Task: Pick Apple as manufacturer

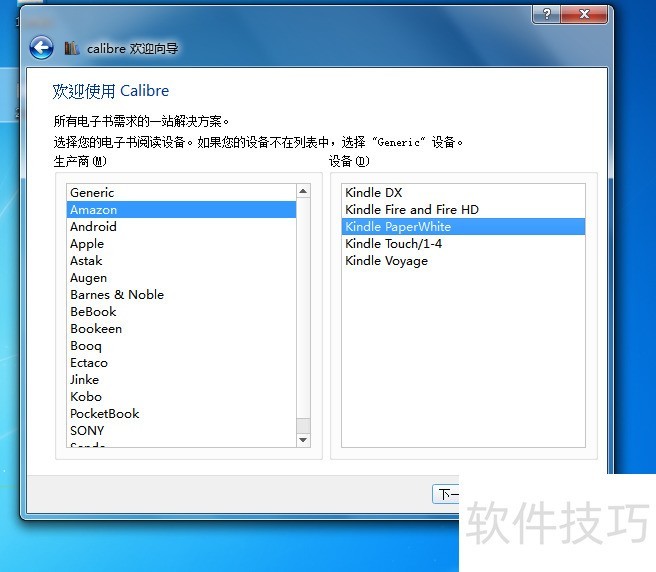Action: pyautogui.click(x=181, y=244)
